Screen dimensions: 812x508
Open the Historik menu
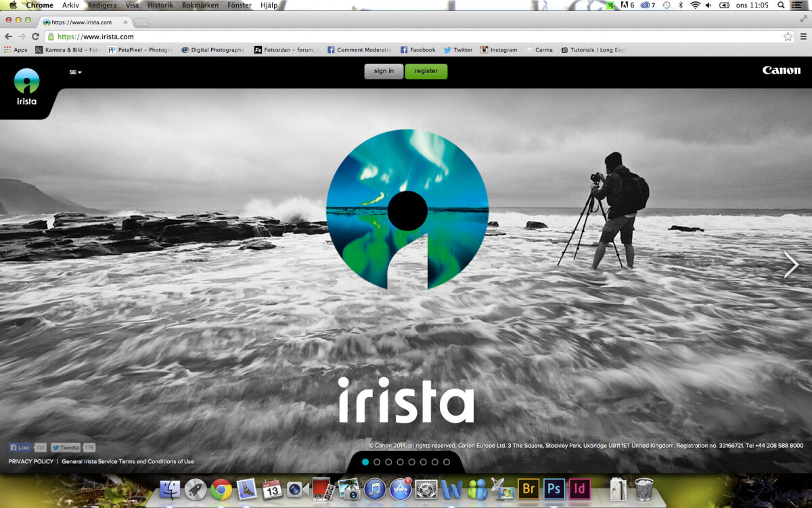tap(160, 5)
